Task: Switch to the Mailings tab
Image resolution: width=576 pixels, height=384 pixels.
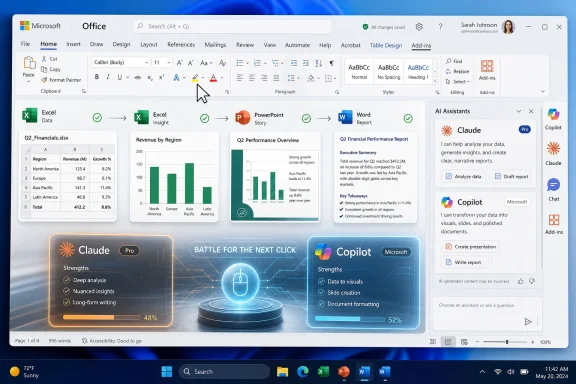Action: pyautogui.click(x=215, y=45)
